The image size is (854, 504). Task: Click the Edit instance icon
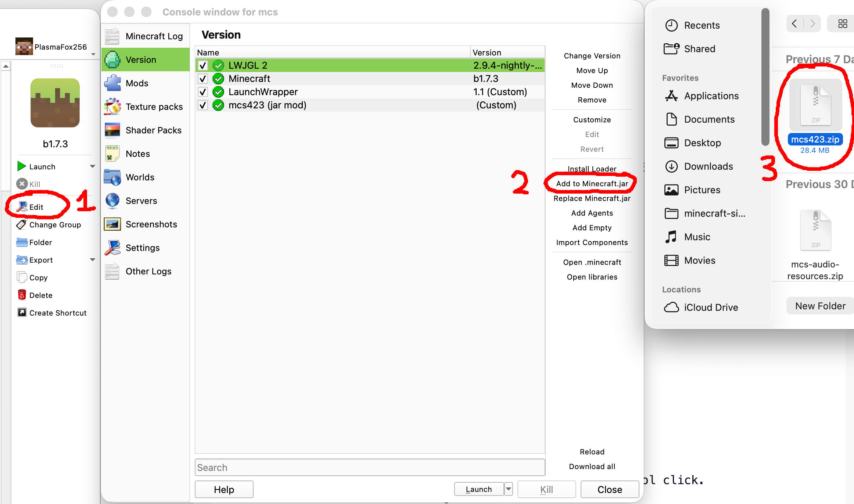[22, 206]
